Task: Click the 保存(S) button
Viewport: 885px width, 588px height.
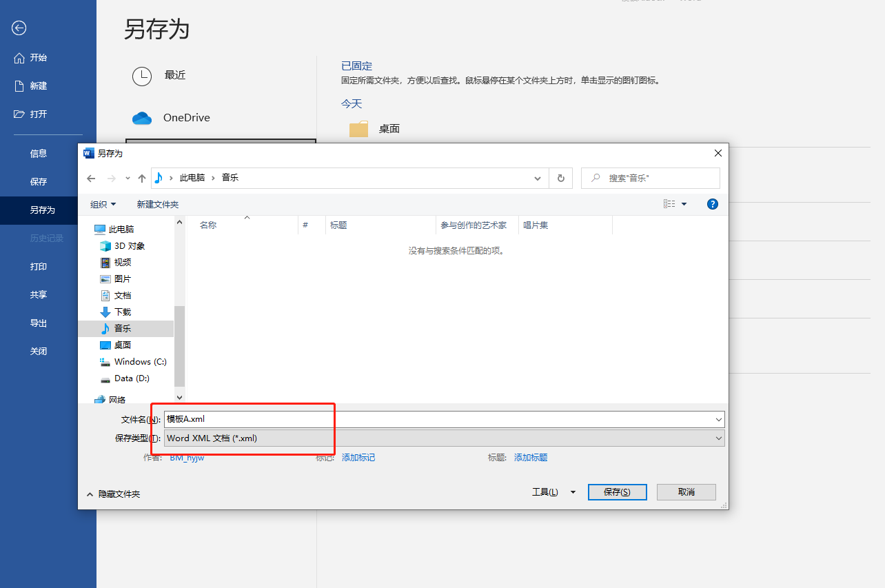Action: pos(617,491)
